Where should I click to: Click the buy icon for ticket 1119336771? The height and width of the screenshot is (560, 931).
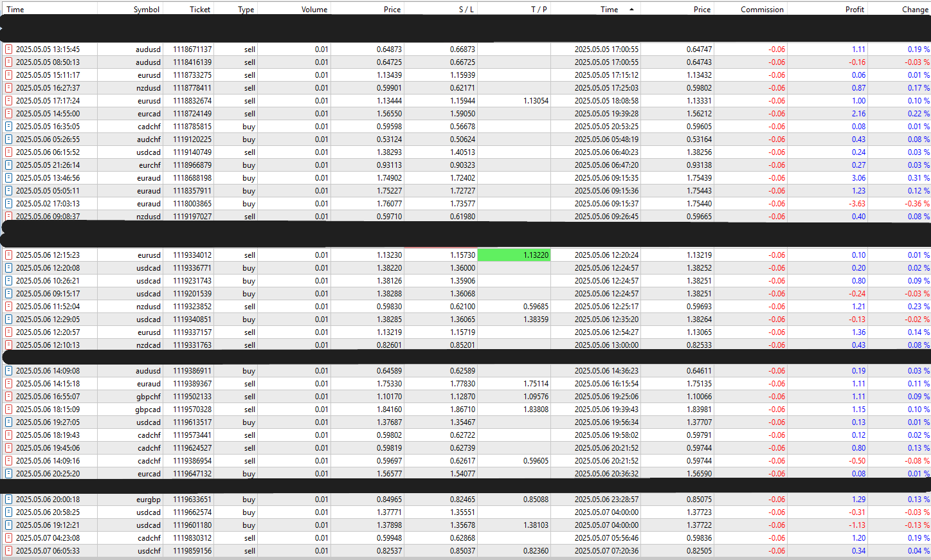(x=8, y=268)
